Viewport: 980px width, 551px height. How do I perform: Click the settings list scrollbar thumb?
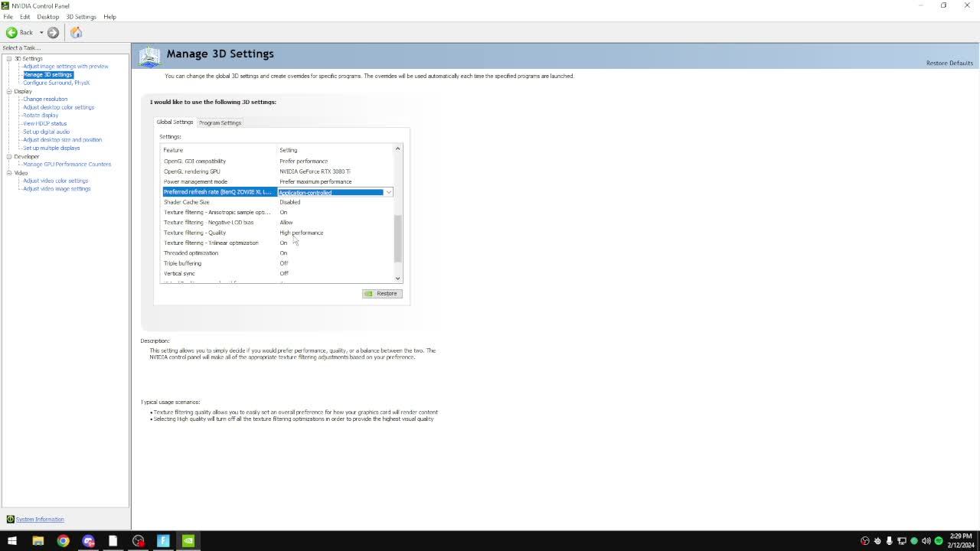(x=397, y=238)
